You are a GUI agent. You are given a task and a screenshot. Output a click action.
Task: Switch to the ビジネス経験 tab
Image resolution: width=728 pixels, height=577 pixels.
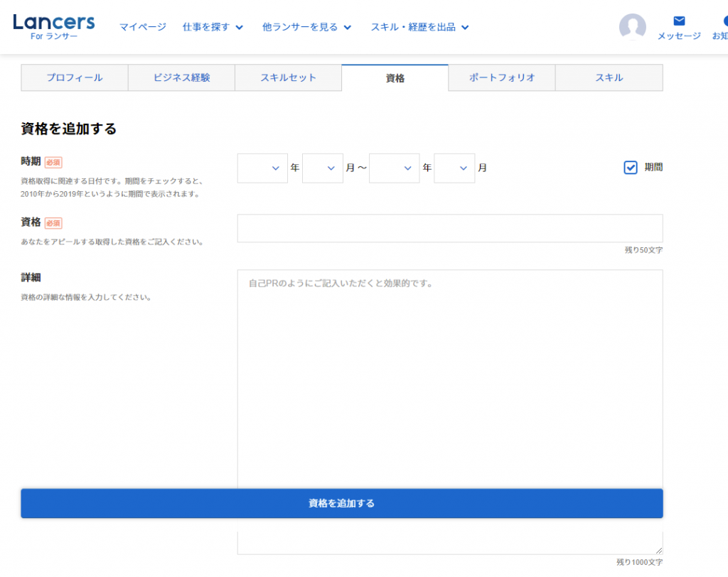pyautogui.click(x=181, y=78)
